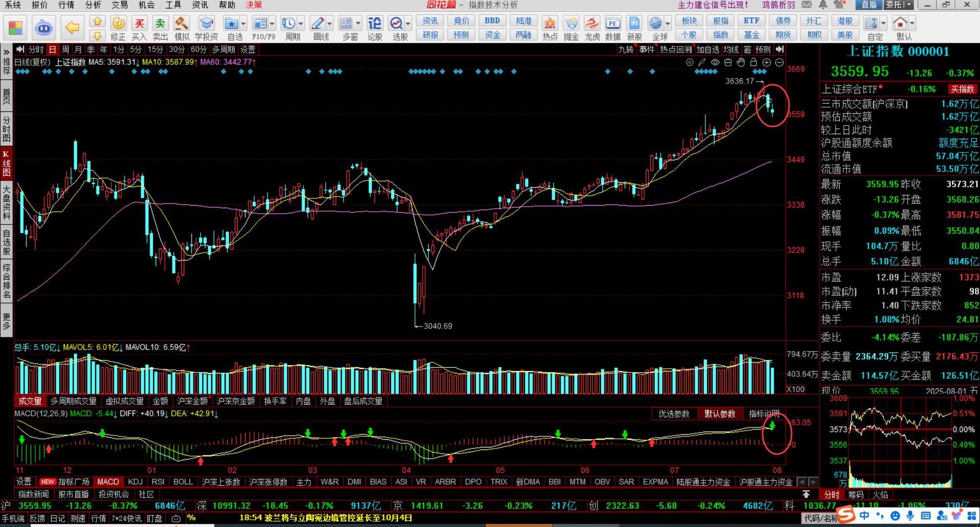Open the 新股 IPO icon
Viewport: 980px width, 527px height.
[634, 28]
